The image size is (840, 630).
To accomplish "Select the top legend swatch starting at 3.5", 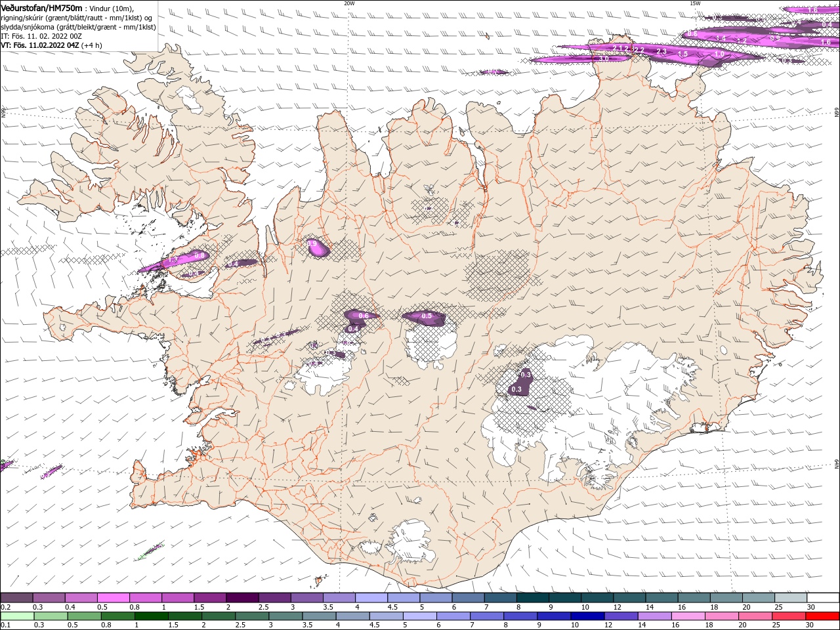I will coord(339,598).
